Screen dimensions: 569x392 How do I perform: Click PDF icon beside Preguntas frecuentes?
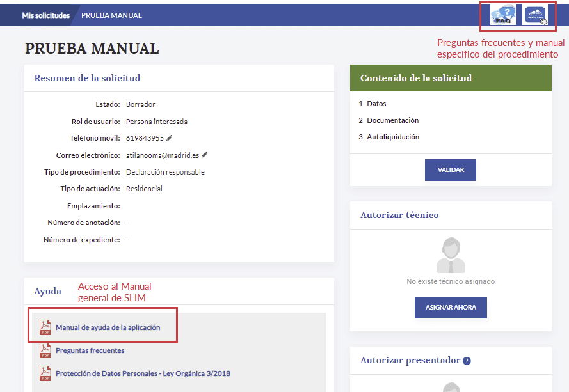click(45, 350)
